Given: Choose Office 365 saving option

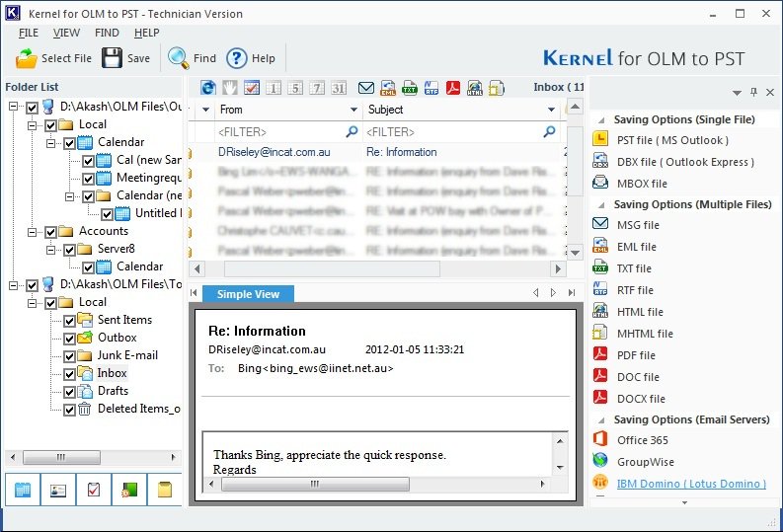Looking at the screenshot, I should pos(631,439).
